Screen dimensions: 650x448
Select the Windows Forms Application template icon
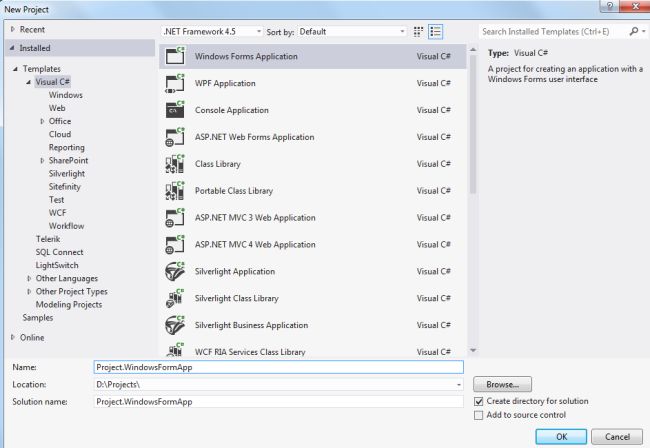coord(175,56)
